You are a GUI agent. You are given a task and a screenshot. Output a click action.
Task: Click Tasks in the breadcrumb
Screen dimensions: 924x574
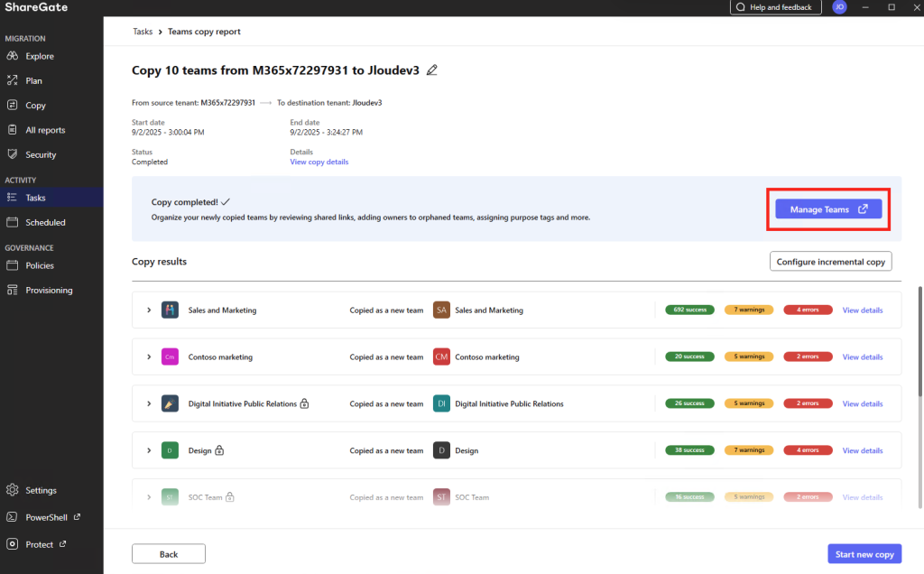pyautogui.click(x=143, y=32)
